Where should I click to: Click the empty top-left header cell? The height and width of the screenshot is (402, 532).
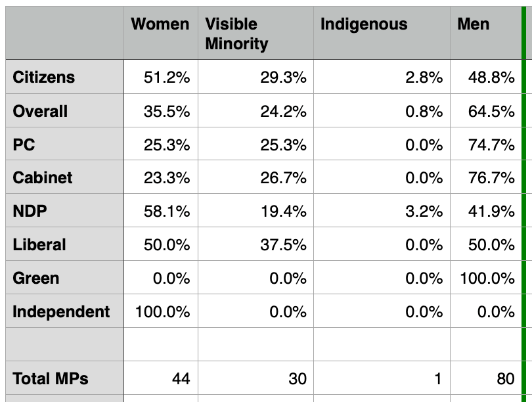point(64,34)
